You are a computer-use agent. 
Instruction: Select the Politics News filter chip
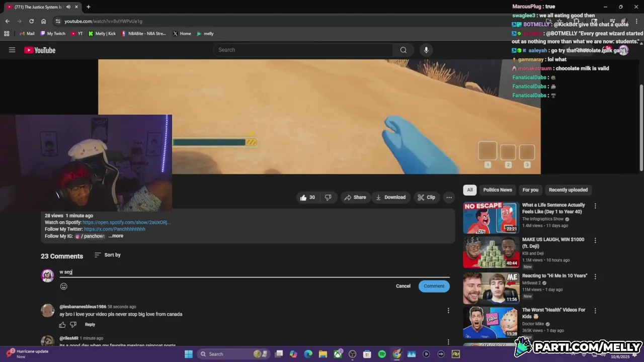[498, 190]
